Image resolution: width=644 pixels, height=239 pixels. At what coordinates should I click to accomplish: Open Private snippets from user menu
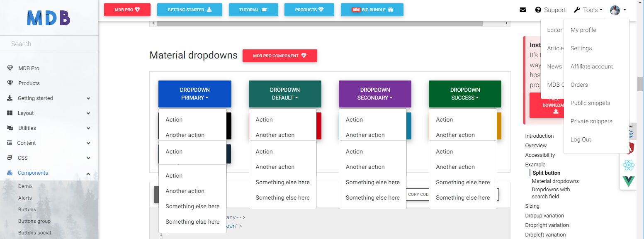pos(591,121)
